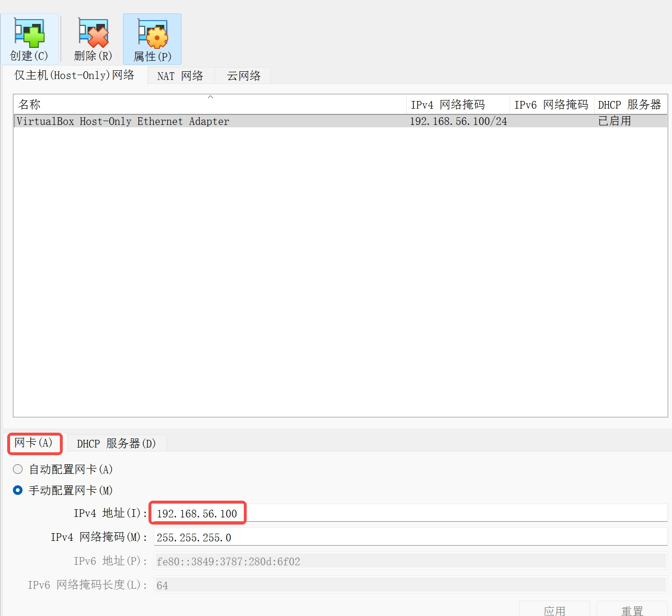Click the IPv4 网络掩码 column header
This screenshot has height=616, width=672.
458,104
